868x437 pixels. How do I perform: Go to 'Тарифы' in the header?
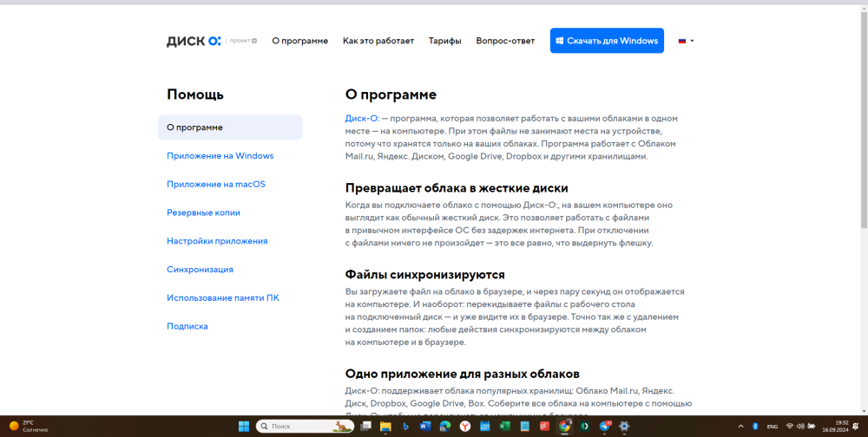(x=444, y=41)
